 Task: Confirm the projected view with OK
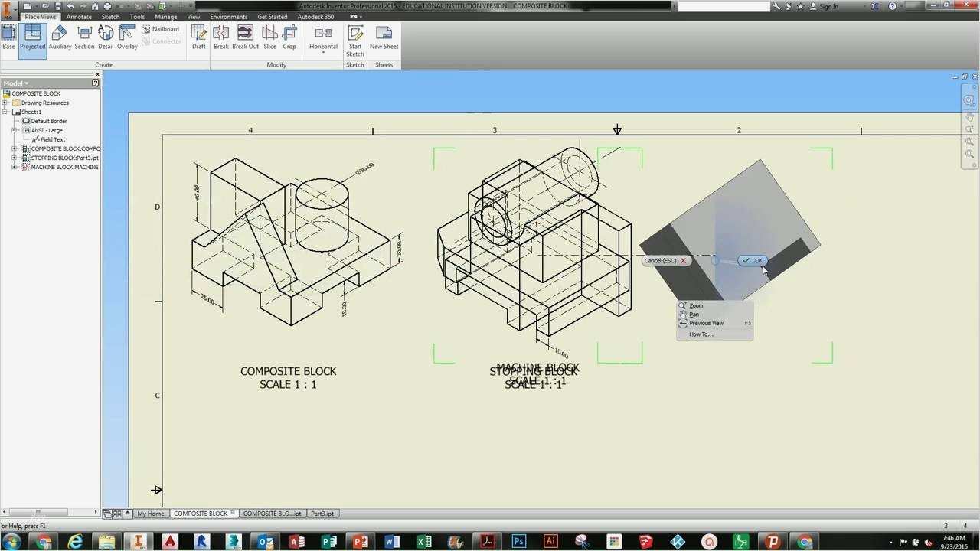753,261
